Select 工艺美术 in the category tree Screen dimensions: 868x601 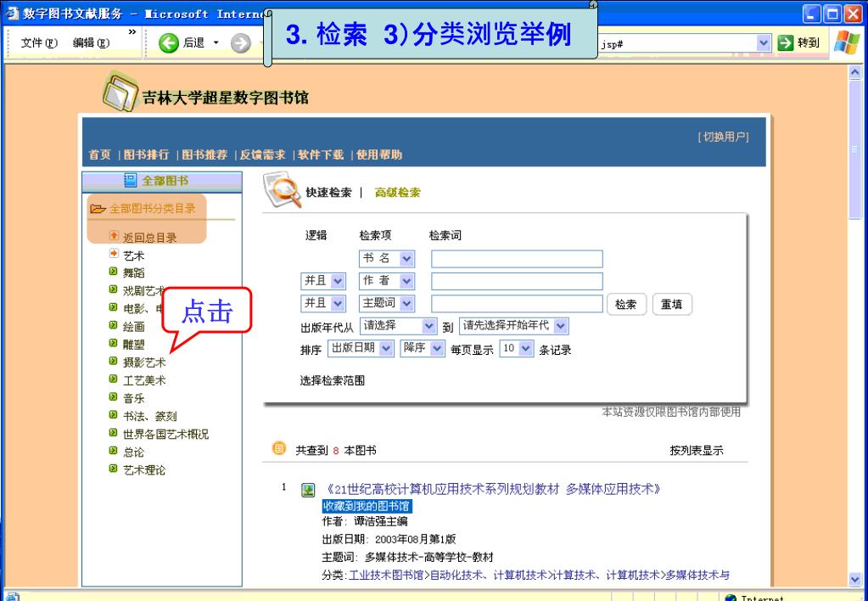pos(144,380)
